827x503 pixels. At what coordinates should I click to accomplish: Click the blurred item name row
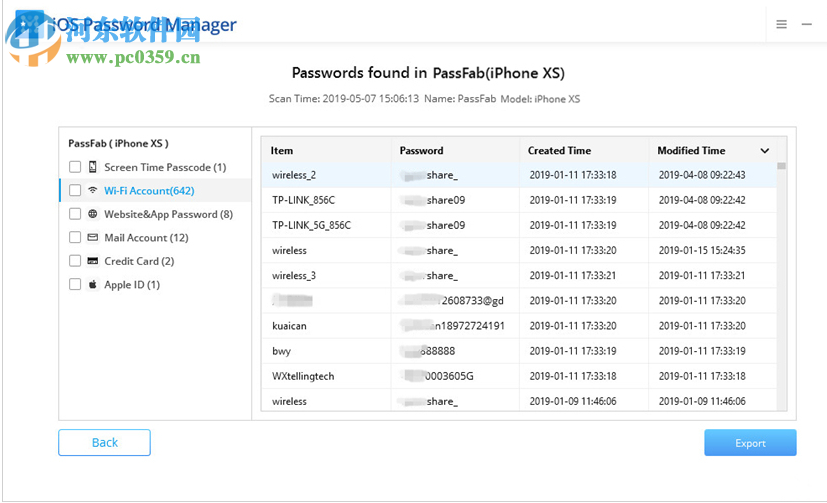tap(293, 301)
